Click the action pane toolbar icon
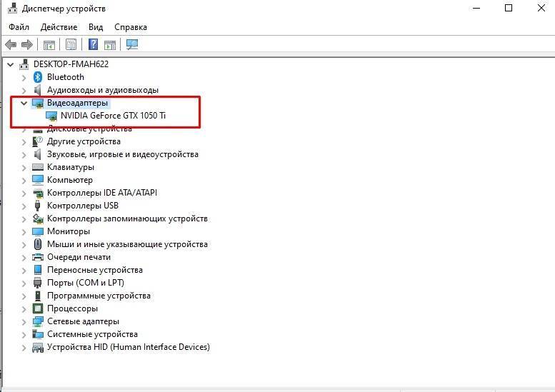Image resolution: width=555 pixels, height=392 pixels. pos(110,44)
